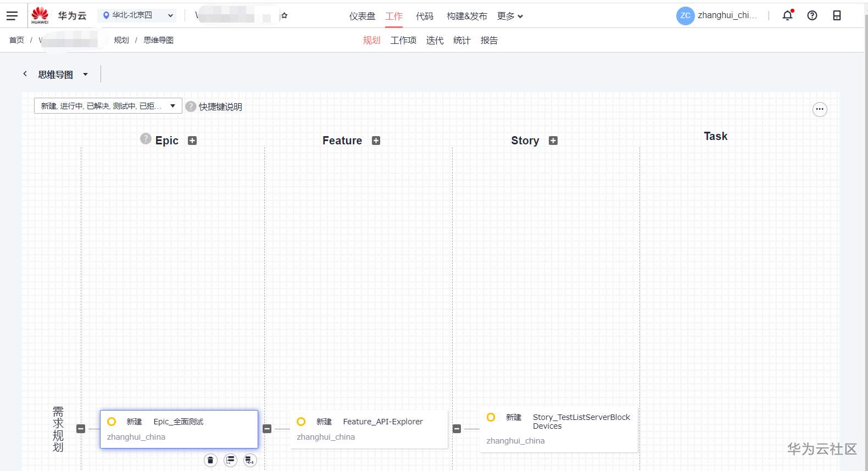Screen dimensions: 868x471
Task: Click the Epic help question icon
Action: point(146,138)
